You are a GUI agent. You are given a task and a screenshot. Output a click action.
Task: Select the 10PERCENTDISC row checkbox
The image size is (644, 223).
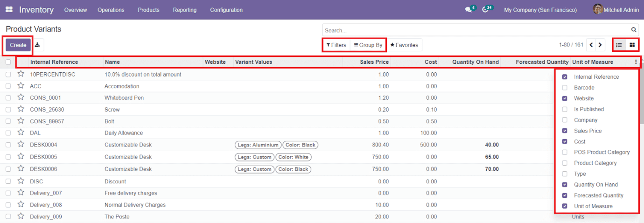coord(8,74)
